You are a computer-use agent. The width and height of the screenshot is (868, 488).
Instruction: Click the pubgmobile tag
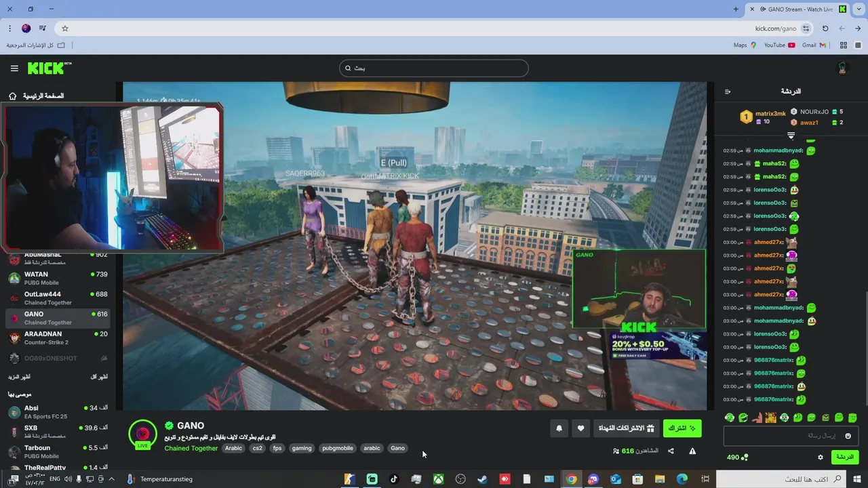[x=338, y=448]
